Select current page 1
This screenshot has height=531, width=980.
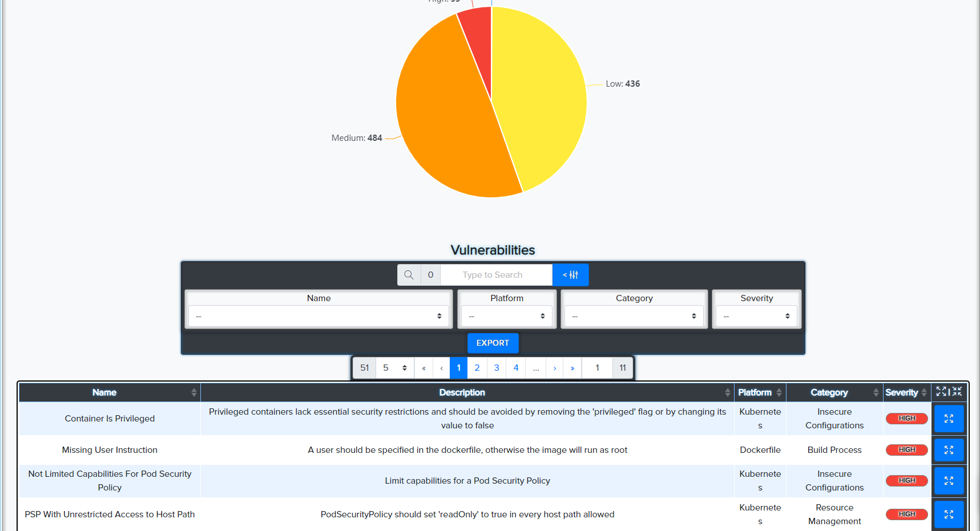[x=458, y=368]
